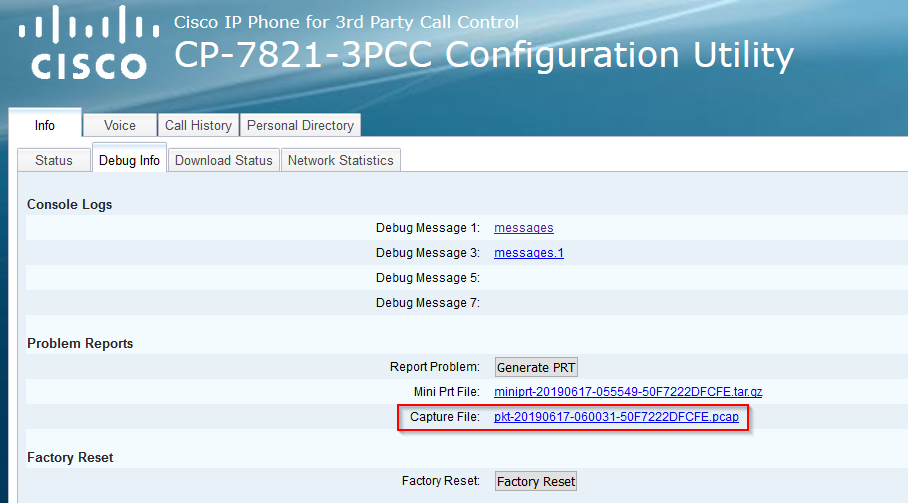The image size is (908, 503).
Task: Click the Mini Prt File label
Action: 446,392
